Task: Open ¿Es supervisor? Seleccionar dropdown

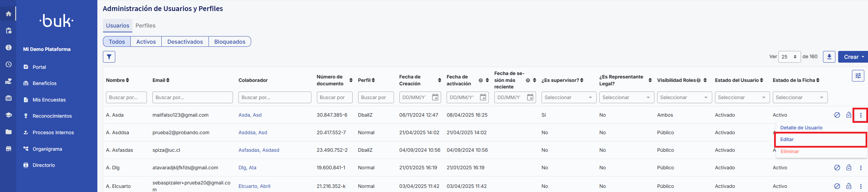Action: [568, 98]
